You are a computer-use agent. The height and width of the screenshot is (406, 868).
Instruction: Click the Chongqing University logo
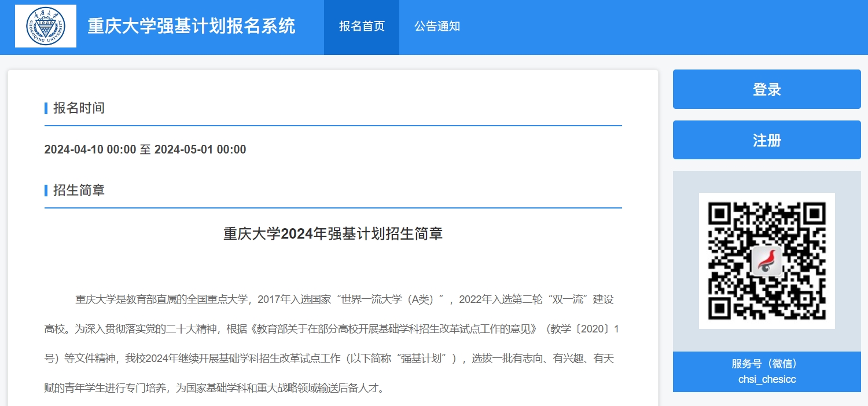(46, 26)
